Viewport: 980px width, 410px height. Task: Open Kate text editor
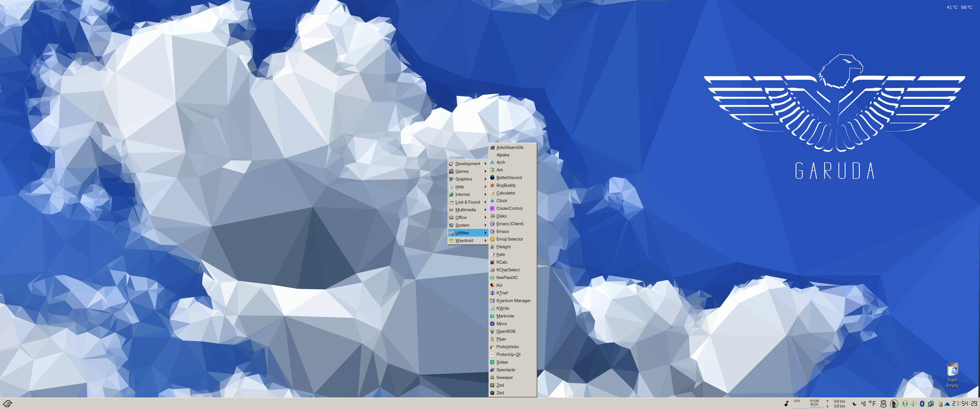pyautogui.click(x=513, y=255)
